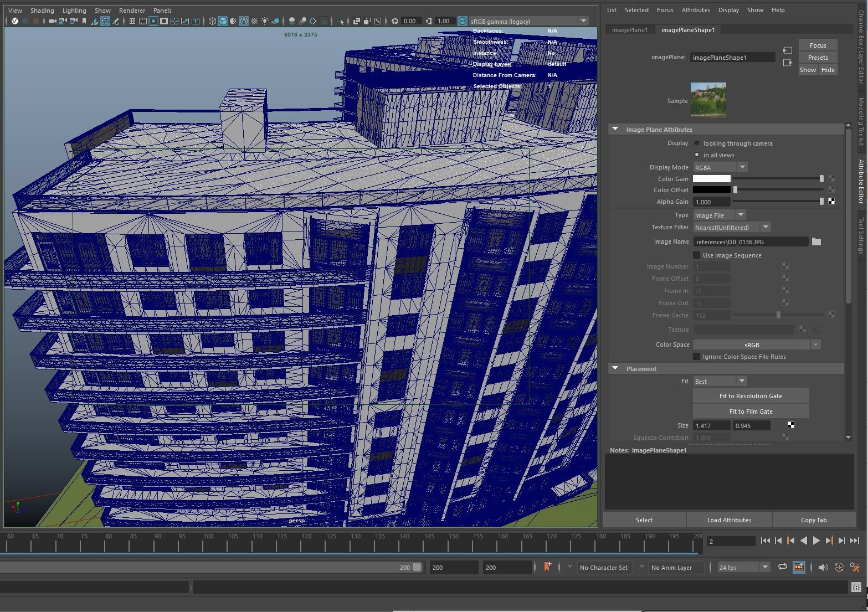Click the Copy Tab button

tap(814, 520)
